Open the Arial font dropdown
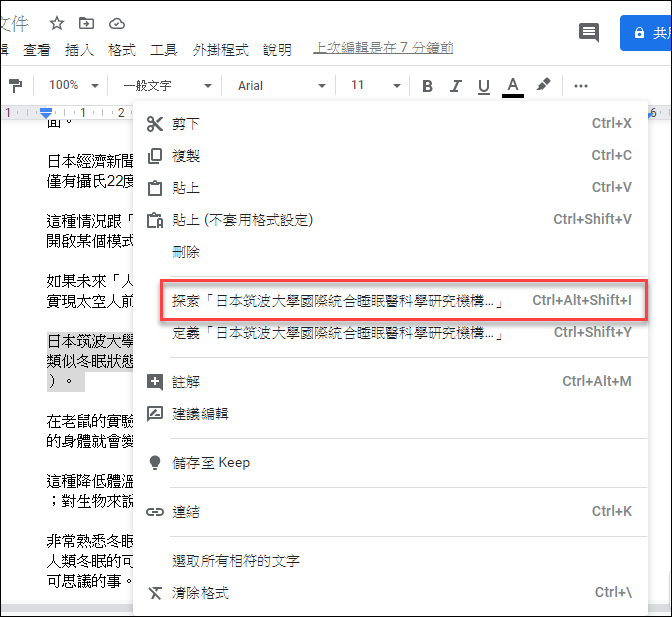This screenshot has height=617, width=672. tap(282, 86)
